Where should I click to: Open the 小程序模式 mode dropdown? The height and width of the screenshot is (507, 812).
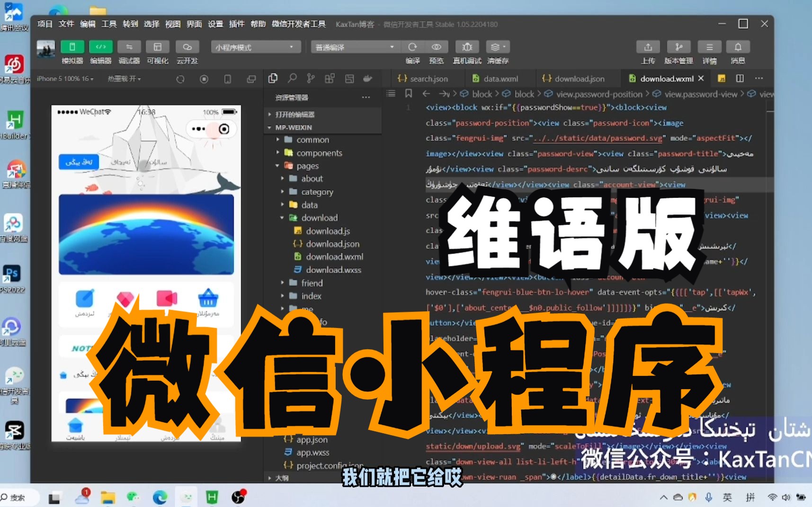click(256, 47)
